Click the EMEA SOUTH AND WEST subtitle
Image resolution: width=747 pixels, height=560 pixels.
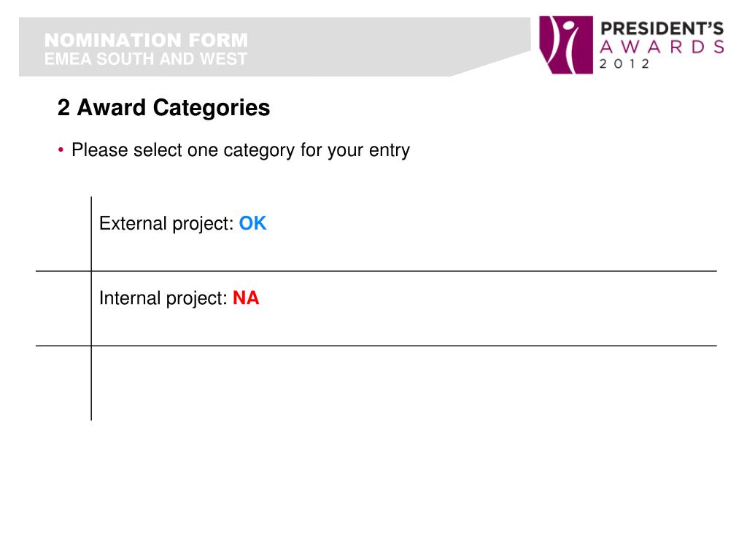(x=146, y=59)
